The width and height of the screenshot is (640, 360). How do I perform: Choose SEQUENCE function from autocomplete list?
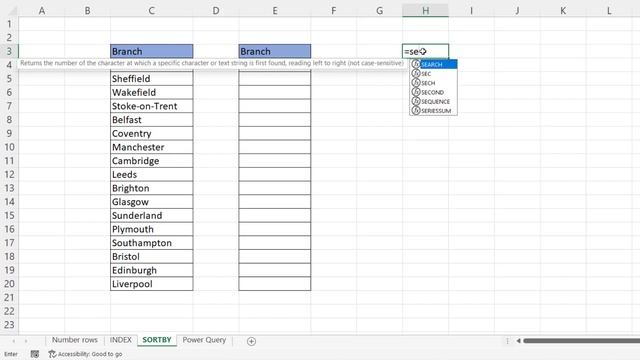433,101
